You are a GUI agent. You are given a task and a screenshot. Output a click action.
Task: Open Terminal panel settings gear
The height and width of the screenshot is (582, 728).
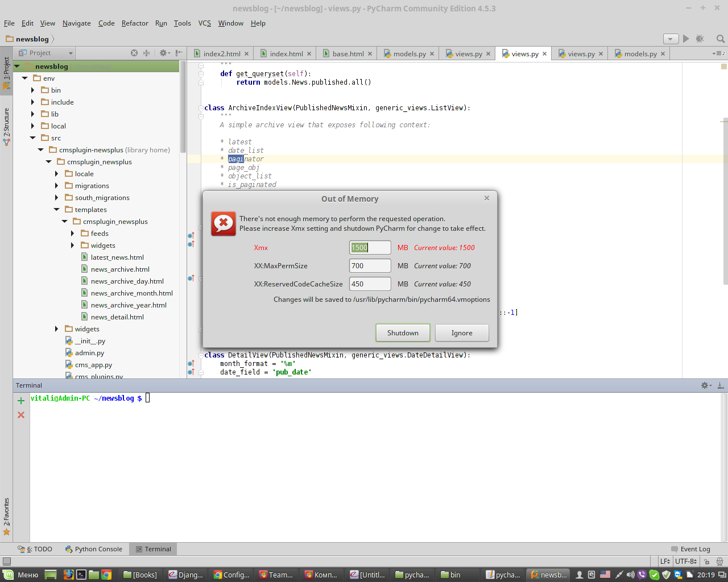[706, 385]
